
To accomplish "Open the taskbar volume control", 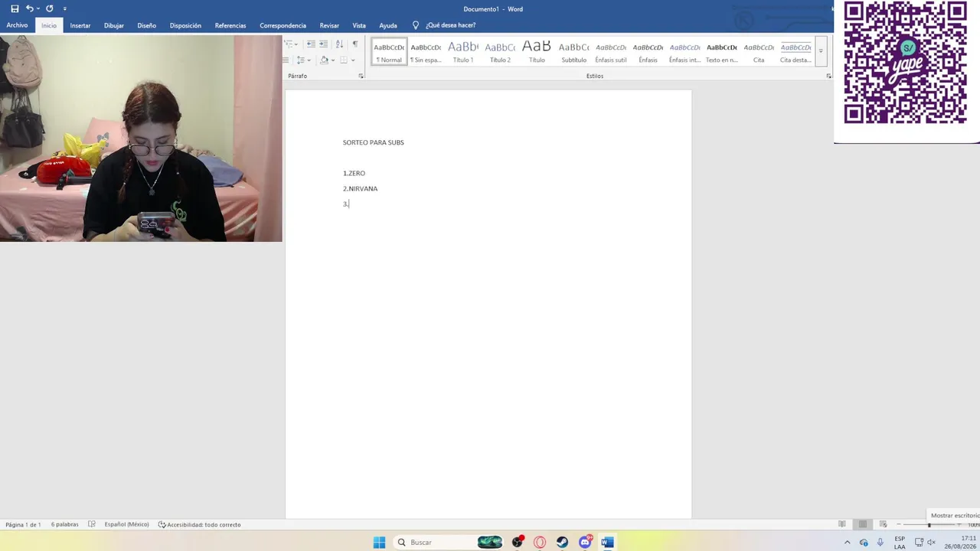I will tap(932, 543).
